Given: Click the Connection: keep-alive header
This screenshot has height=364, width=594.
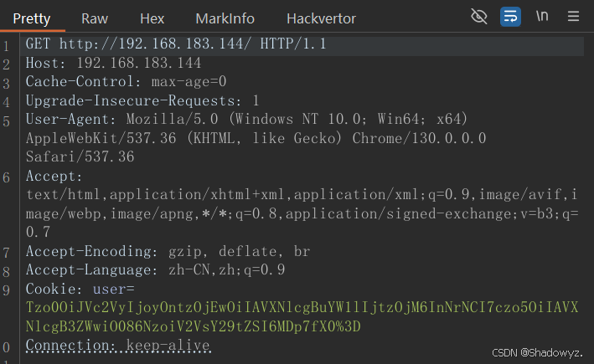Looking at the screenshot, I should click(x=118, y=345).
